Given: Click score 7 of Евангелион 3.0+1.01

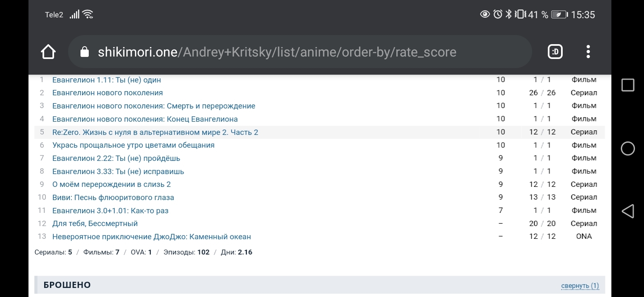Looking at the screenshot, I should [500, 210].
